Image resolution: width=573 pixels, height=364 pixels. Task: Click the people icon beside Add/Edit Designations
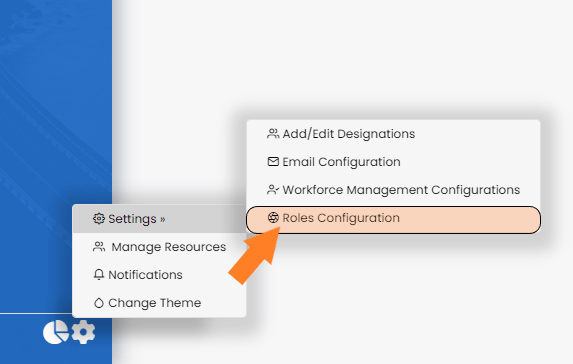(273, 134)
